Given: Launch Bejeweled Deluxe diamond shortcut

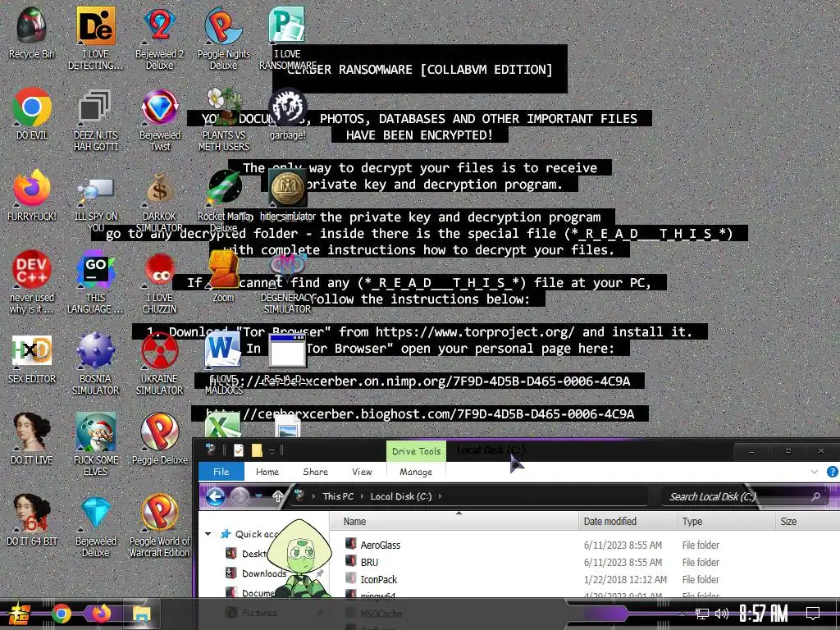Looking at the screenshot, I should pyautogui.click(x=95, y=526).
